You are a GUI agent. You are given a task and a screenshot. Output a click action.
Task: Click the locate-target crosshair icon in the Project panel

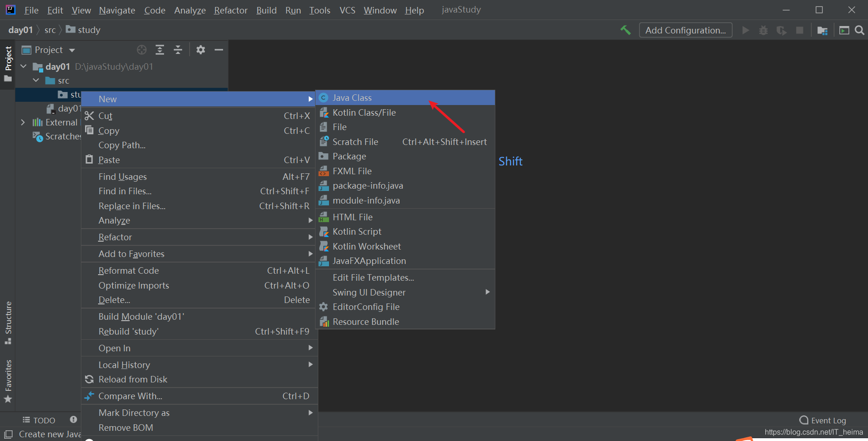tap(142, 50)
